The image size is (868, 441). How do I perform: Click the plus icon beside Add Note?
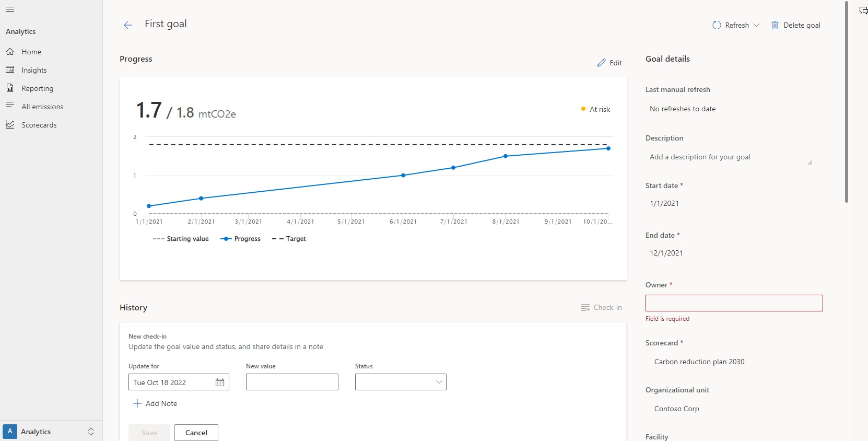click(137, 403)
